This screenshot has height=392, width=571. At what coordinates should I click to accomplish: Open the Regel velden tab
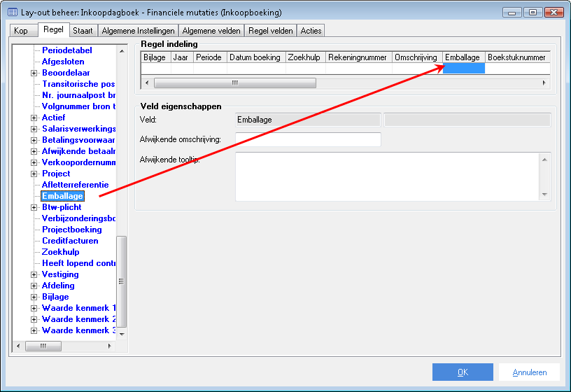pyautogui.click(x=271, y=31)
